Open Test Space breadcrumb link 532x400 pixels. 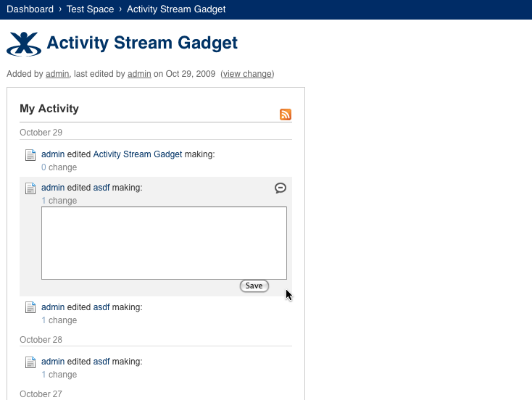click(90, 9)
